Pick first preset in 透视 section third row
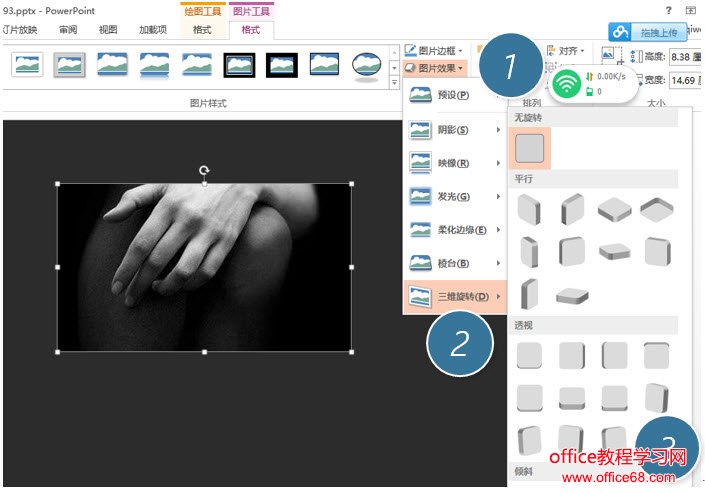705x494 pixels. (x=529, y=441)
